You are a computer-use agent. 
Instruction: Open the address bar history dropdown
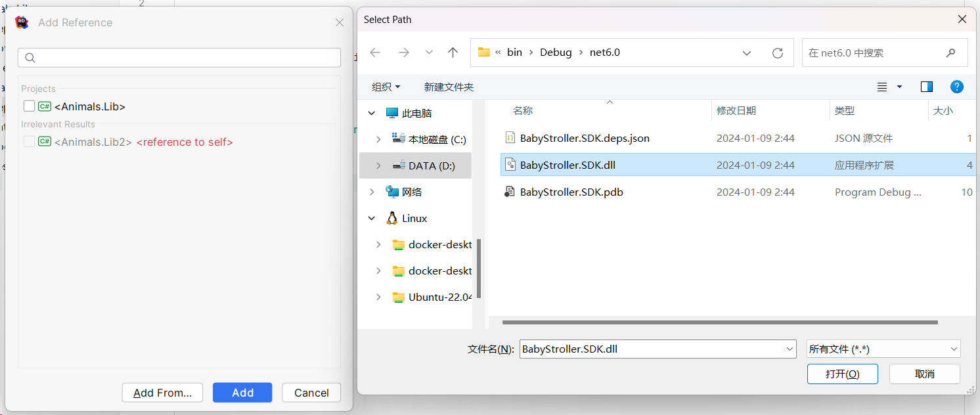point(747,53)
